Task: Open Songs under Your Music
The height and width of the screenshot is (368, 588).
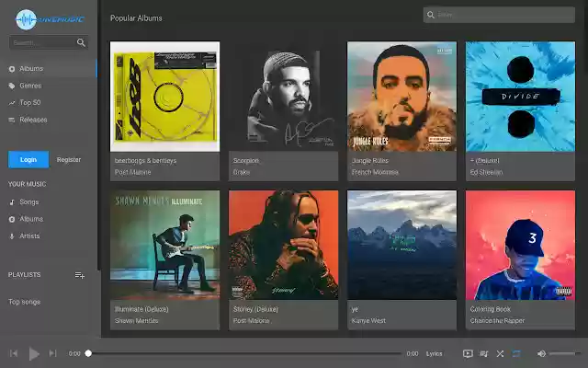Action: pyautogui.click(x=28, y=202)
